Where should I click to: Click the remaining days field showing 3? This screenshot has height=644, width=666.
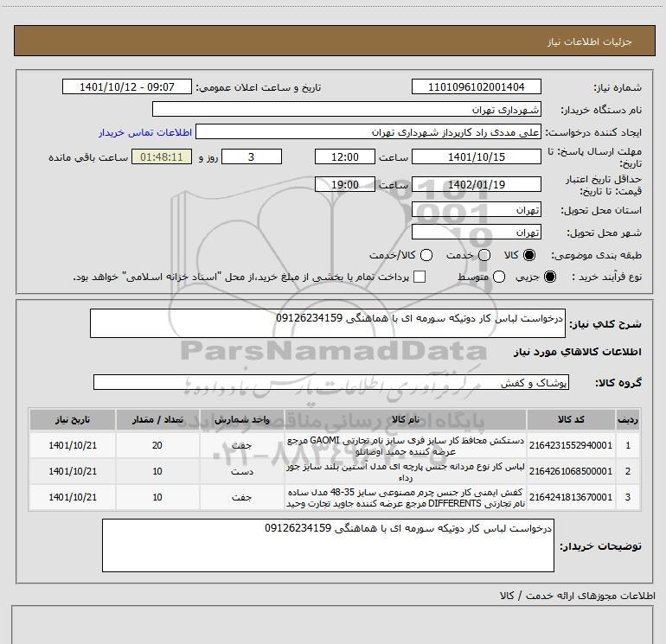point(252,156)
